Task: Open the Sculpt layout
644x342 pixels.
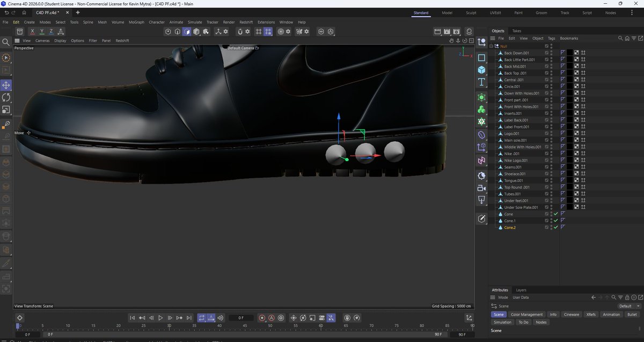Action: pos(471,12)
